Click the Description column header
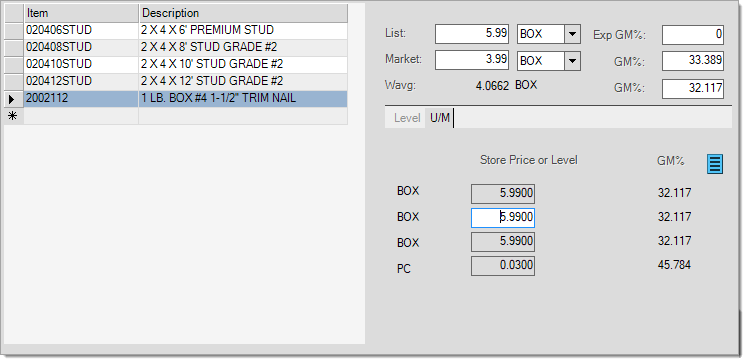 pos(243,13)
